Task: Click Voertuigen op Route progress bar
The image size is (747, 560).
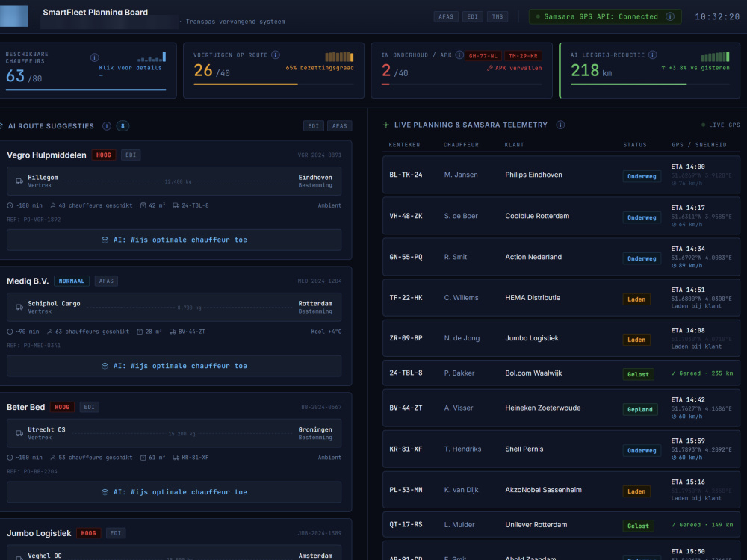Action: tap(273, 84)
